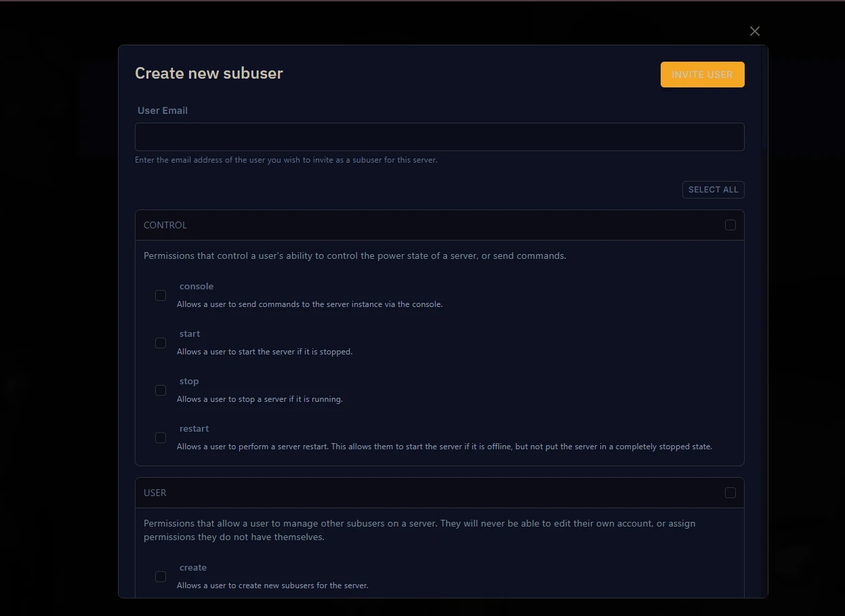Click the "restart" permission label
This screenshot has width=845, height=616.
[194, 429]
